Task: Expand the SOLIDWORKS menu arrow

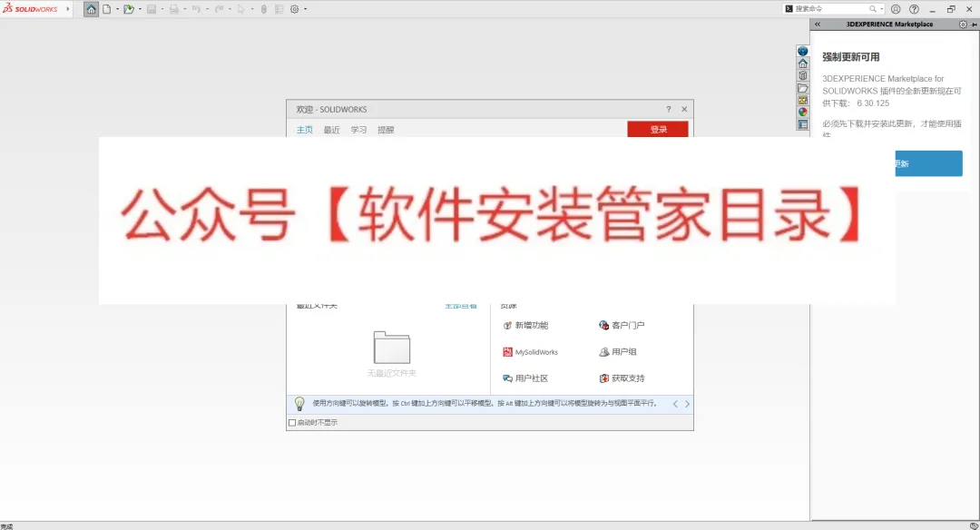Action: click(x=67, y=9)
